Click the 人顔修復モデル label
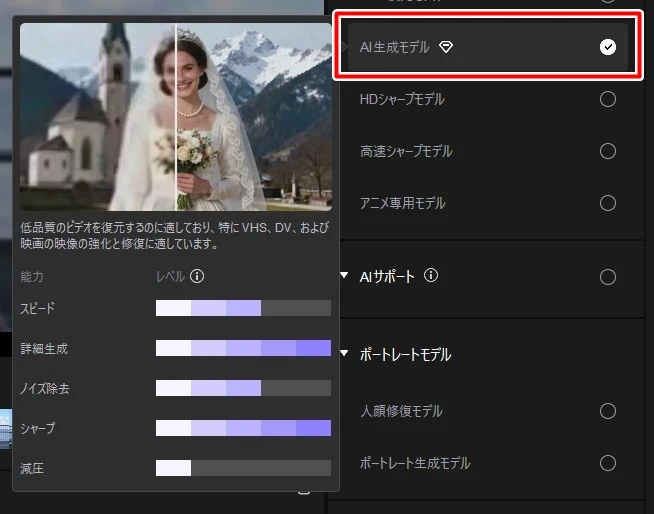 [x=401, y=411]
